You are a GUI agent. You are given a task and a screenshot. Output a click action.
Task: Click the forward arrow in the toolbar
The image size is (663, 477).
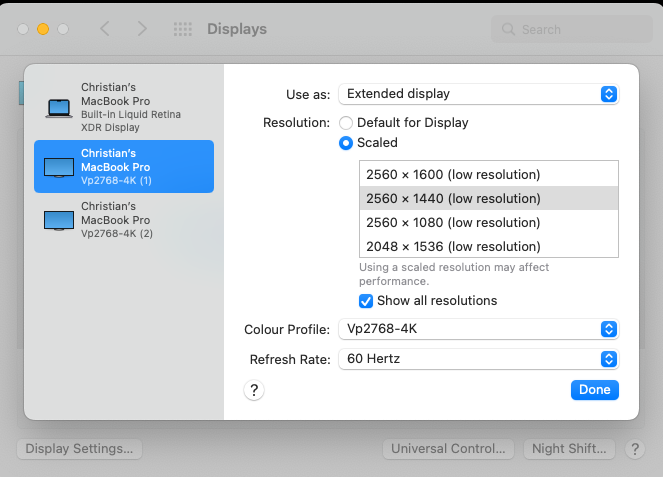tap(142, 29)
